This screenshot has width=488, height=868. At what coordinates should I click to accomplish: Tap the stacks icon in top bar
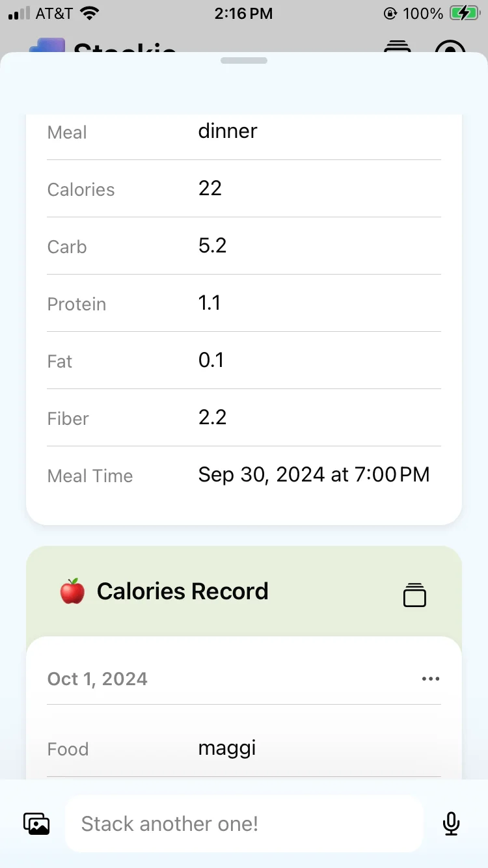397,47
